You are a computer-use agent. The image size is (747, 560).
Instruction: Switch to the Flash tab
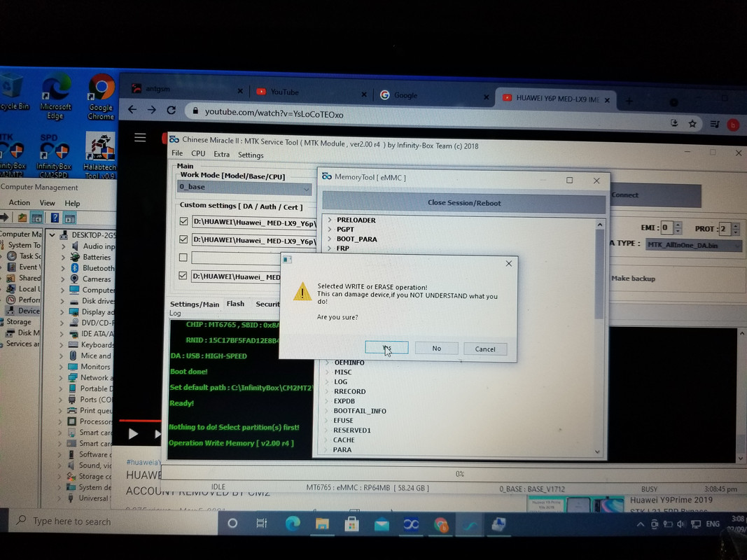click(x=235, y=304)
